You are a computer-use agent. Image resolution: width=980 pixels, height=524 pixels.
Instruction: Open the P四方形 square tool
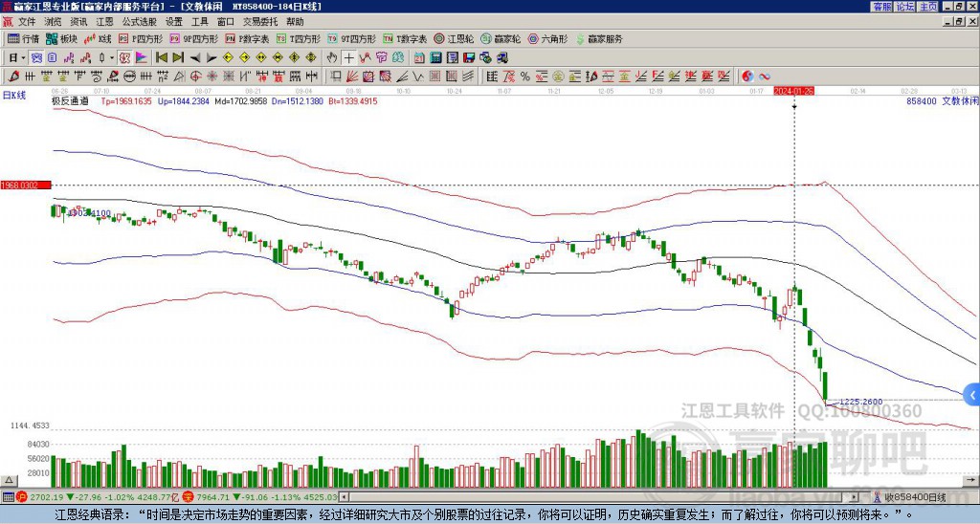pyautogui.click(x=142, y=39)
